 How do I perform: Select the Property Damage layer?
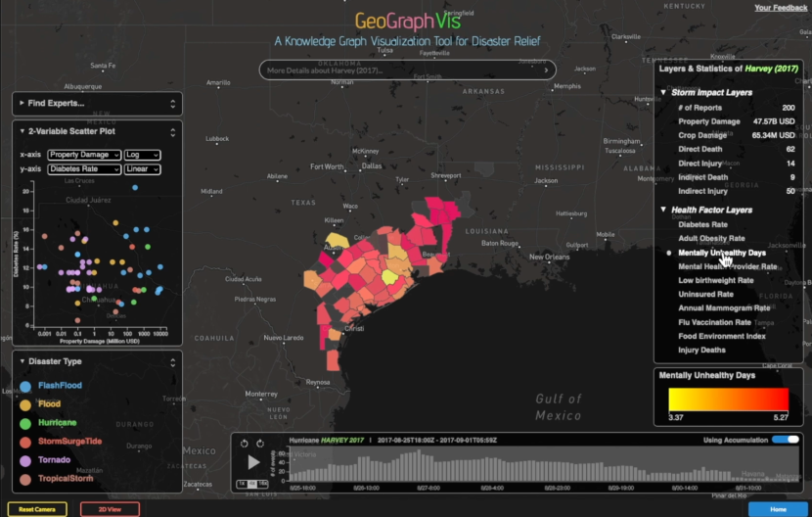[709, 121]
